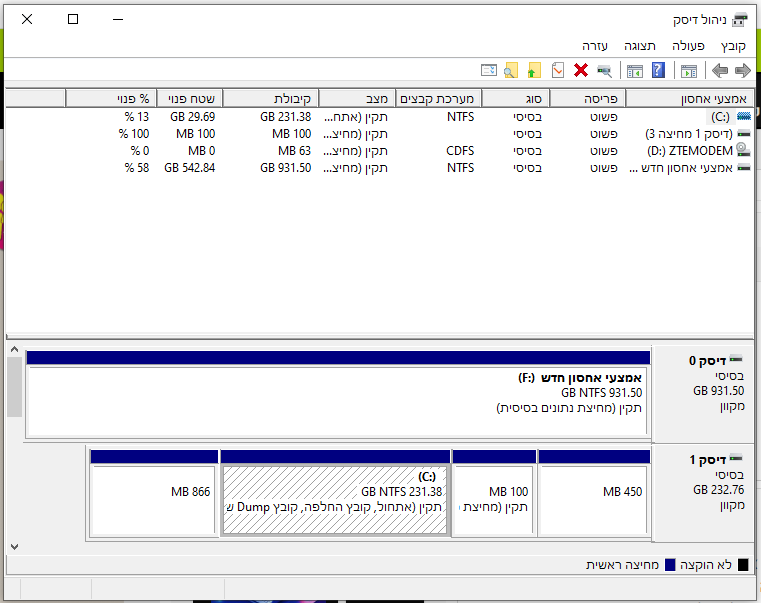
Task: Sort by מצב column header
Action: 357,99
